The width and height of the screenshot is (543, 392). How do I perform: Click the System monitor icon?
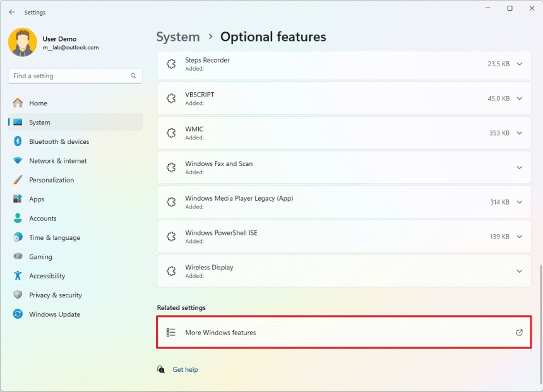tap(18, 122)
